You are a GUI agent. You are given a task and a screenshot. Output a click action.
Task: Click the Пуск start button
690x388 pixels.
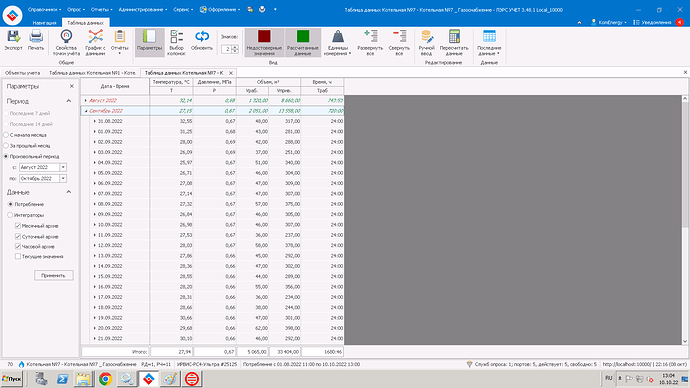tap(12, 379)
